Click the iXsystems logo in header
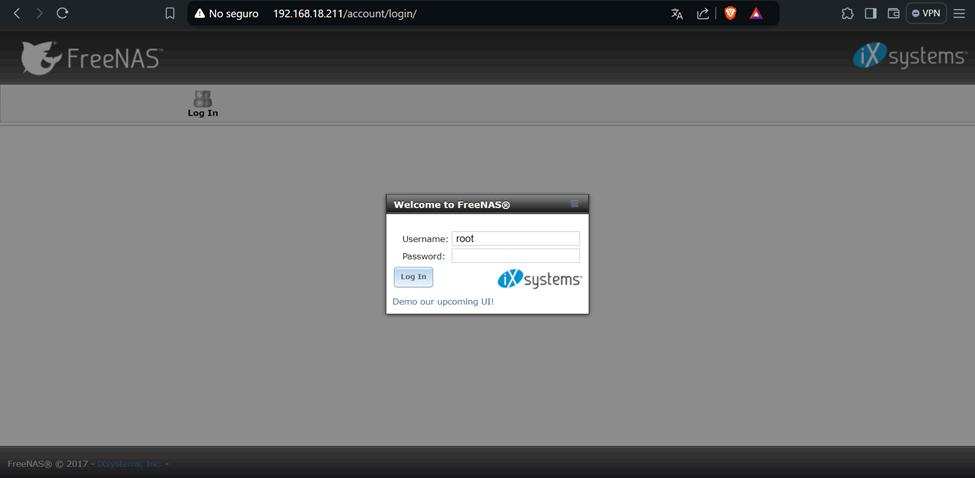 click(x=909, y=57)
